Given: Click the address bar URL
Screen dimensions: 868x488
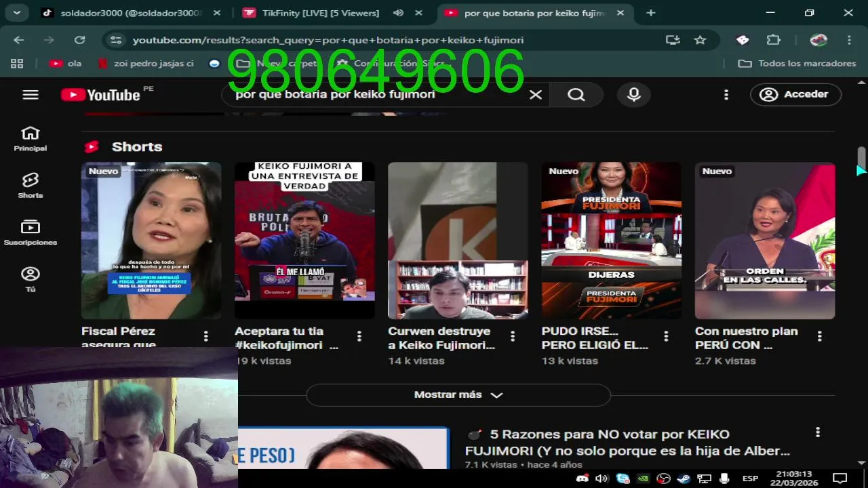Looking at the screenshot, I should tap(328, 40).
